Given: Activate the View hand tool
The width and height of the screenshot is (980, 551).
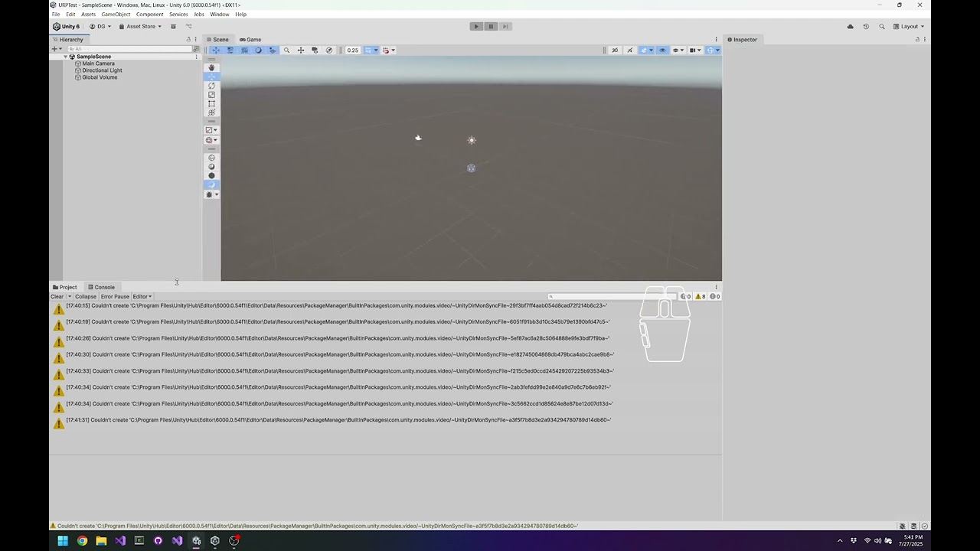Looking at the screenshot, I should point(211,68).
